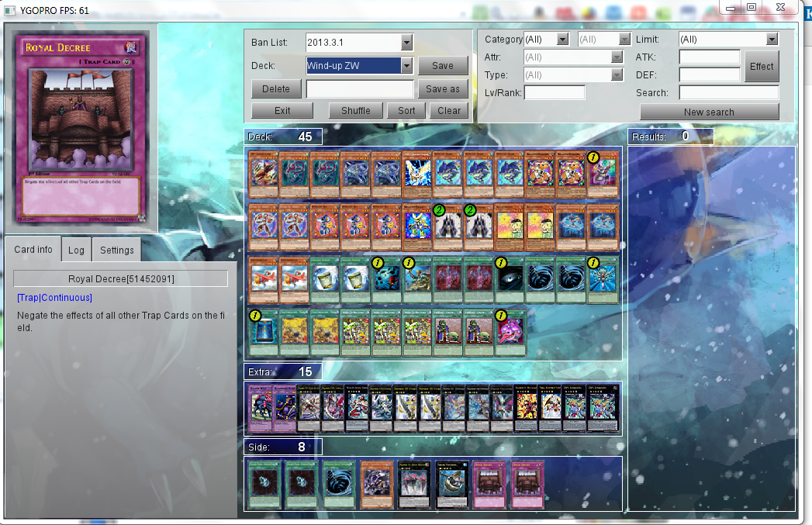
Task: Open the Attr dropdown
Action: click(617, 57)
